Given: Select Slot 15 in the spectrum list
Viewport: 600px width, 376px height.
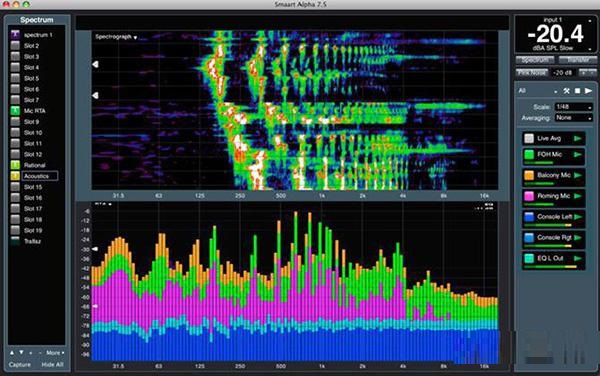Looking at the screenshot, I should point(33,187).
